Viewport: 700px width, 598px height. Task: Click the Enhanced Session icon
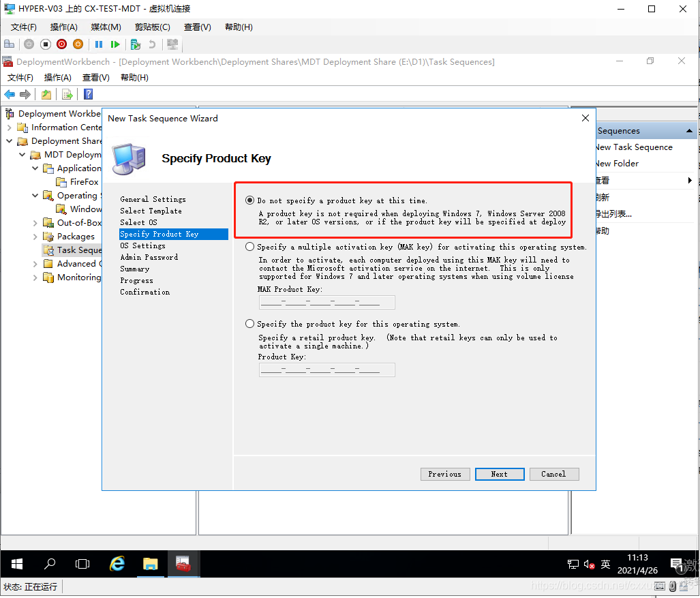[172, 44]
